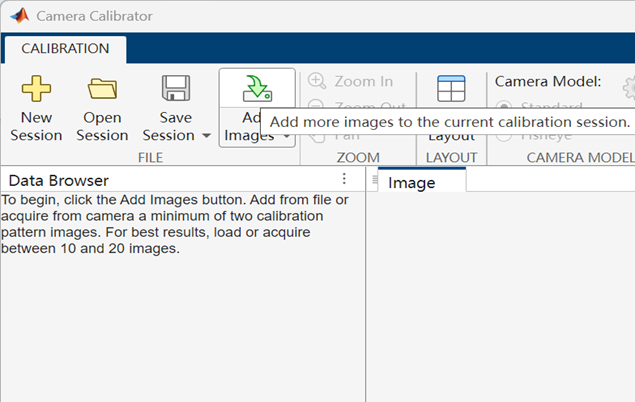Viewport: 635px width, 402px height.
Task: Select the Image document tab
Action: tap(422, 181)
